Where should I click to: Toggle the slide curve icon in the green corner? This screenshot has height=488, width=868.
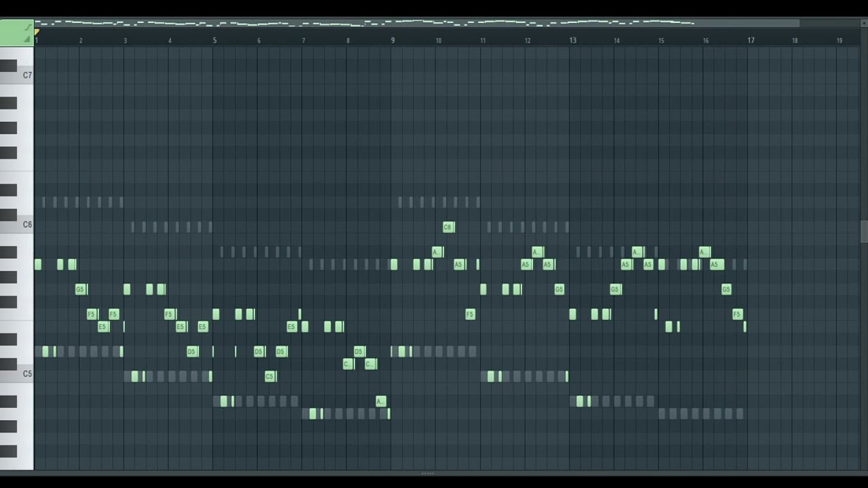28,27
